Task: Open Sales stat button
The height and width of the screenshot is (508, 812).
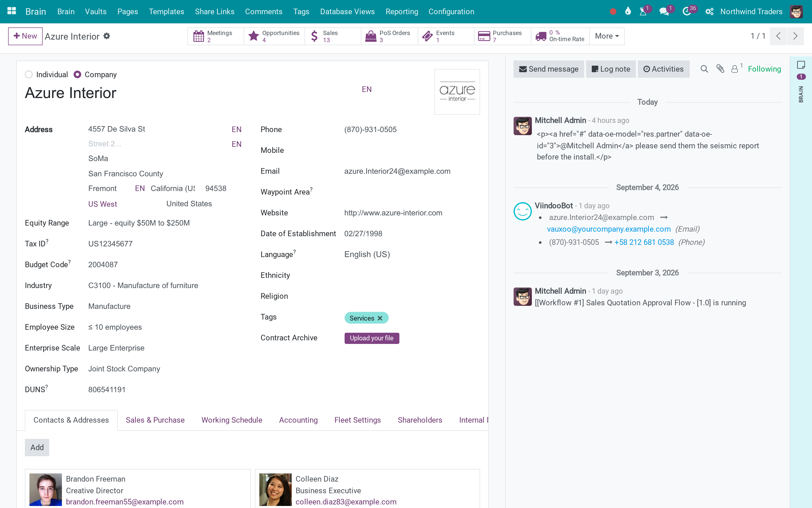Action: pyautogui.click(x=333, y=36)
